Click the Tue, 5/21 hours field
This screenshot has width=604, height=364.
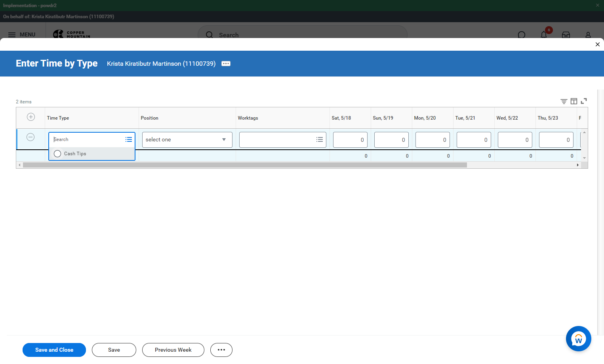(x=474, y=140)
